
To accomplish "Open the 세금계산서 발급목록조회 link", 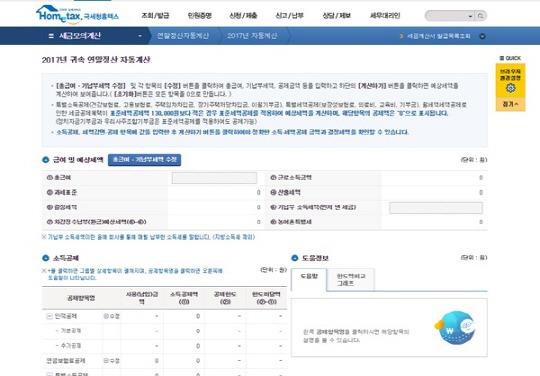I will (x=438, y=36).
